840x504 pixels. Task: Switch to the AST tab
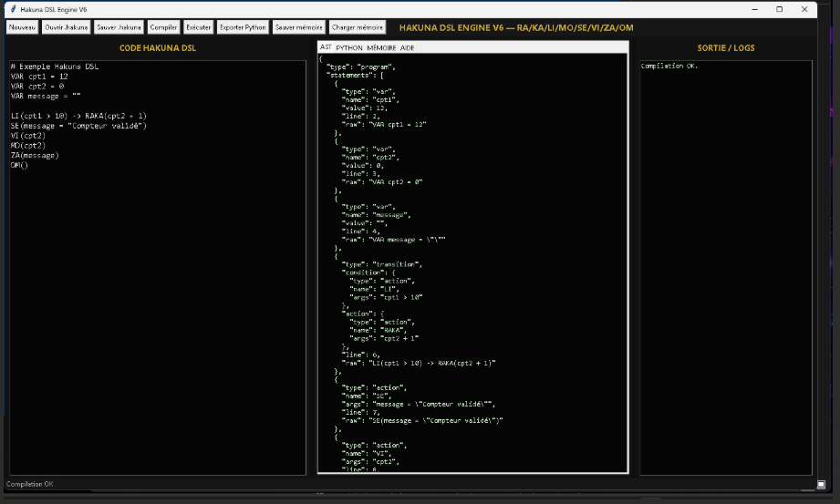click(326, 47)
